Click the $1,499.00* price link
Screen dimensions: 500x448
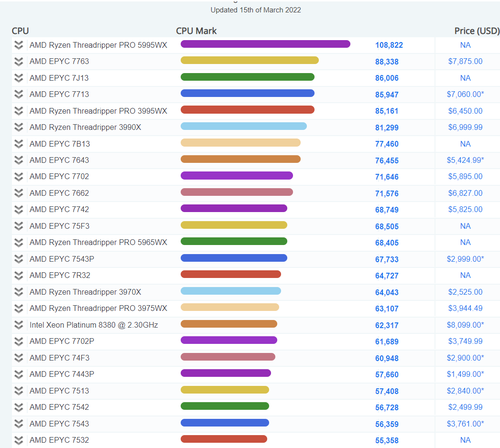[465, 374]
